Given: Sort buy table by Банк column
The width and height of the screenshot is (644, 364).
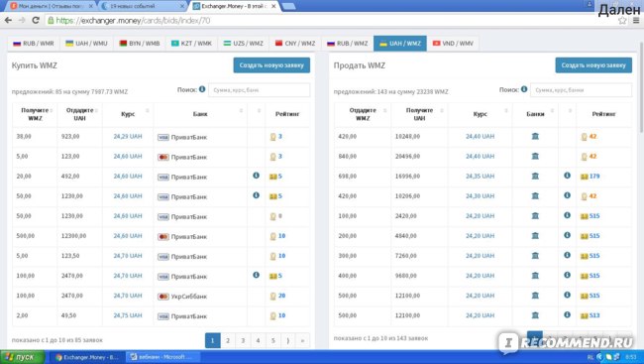Looking at the screenshot, I should coord(200,114).
